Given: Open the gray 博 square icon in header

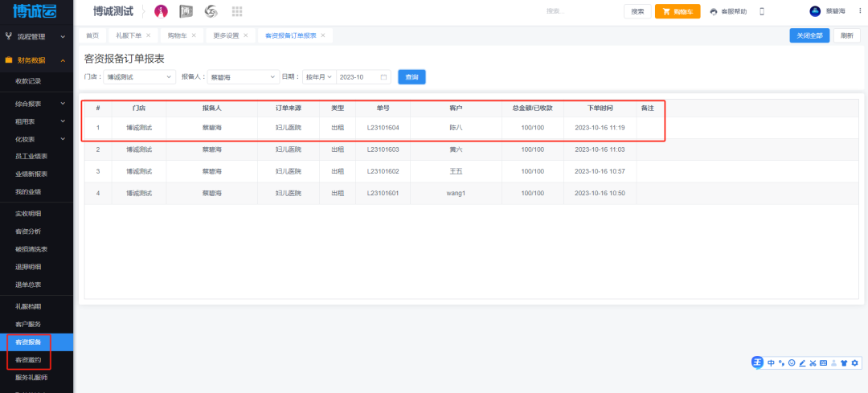Looking at the screenshot, I should (186, 11).
